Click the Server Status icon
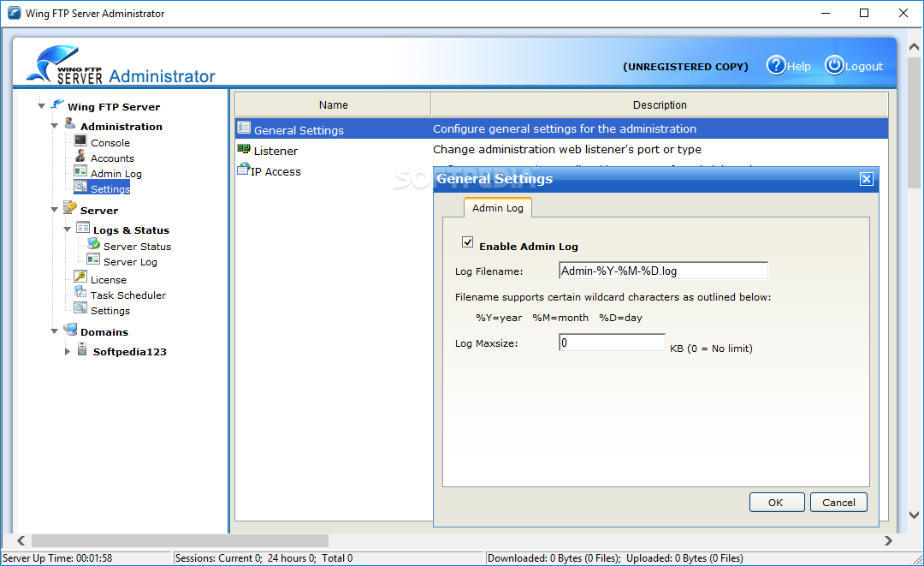This screenshot has width=924, height=566. pyautogui.click(x=94, y=243)
